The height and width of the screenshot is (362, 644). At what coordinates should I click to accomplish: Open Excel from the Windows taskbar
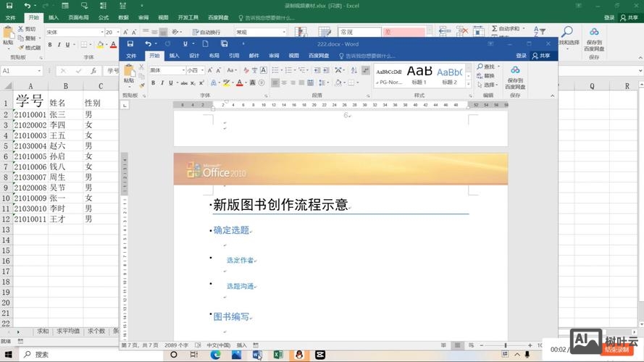pyautogui.click(x=278, y=355)
